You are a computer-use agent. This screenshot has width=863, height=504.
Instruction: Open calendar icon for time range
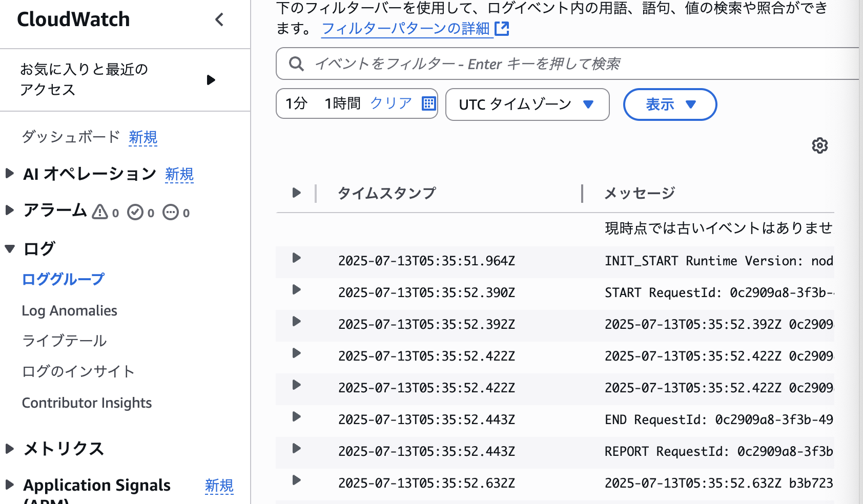(x=428, y=103)
